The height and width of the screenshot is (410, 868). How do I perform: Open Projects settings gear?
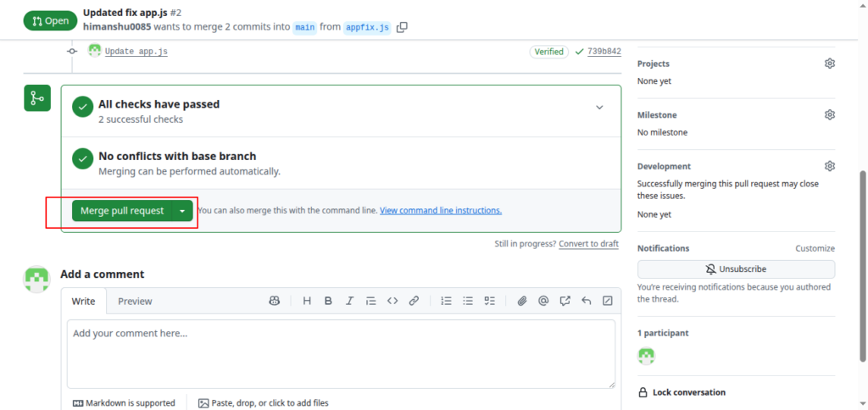[830, 64]
